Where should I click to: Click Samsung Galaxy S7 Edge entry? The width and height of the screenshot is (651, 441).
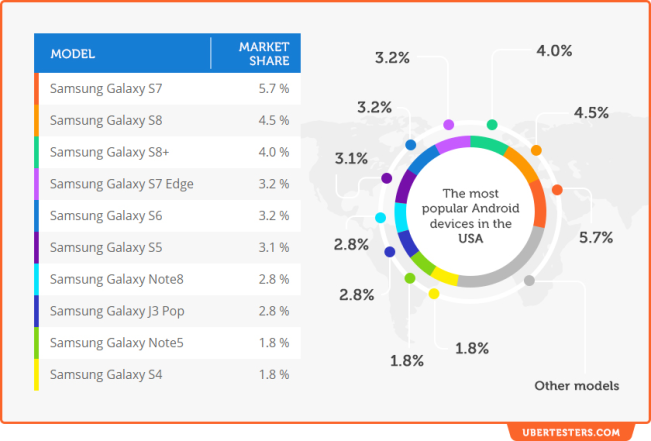coord(167,184)
